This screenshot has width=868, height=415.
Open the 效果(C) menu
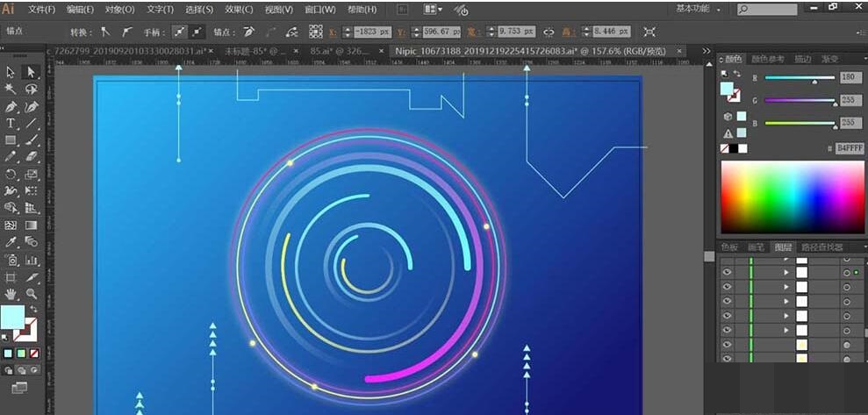pos(239,10)
